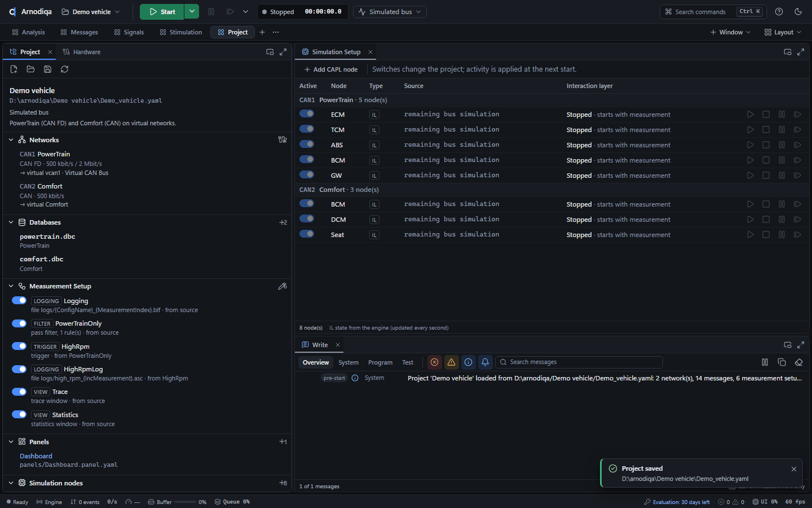Toggle the PowerTrainOnly filter switch
The image size is (812, 508).
[19, 323]
